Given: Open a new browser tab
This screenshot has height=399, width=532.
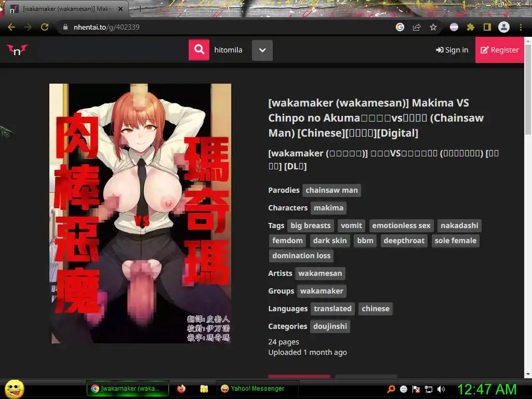Looking at the screenshot, I should pos(140,9).
